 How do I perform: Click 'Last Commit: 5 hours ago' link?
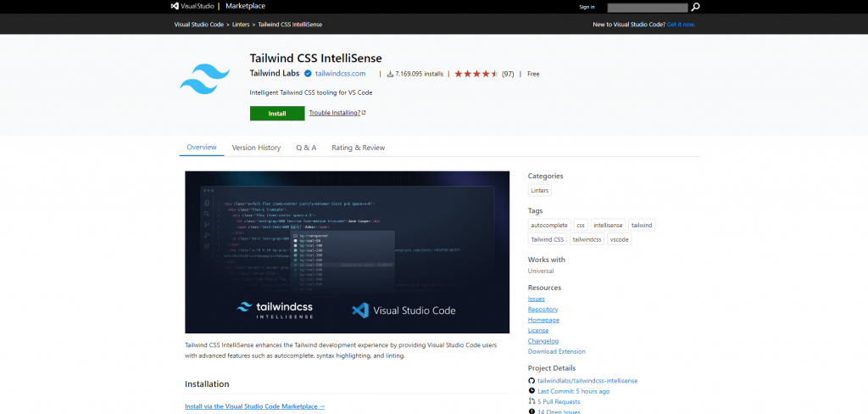[x=574, y=391]
